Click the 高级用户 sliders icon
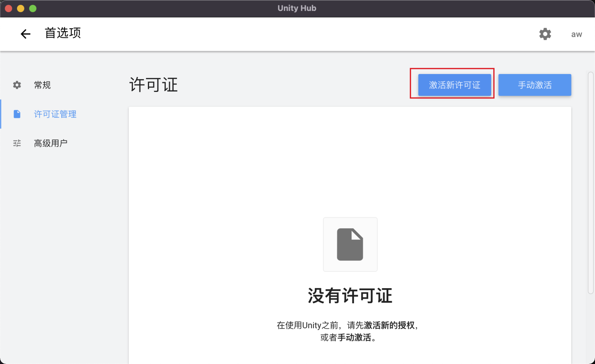The width and height of the screenshot is (595, 364). tap(17, 143)
